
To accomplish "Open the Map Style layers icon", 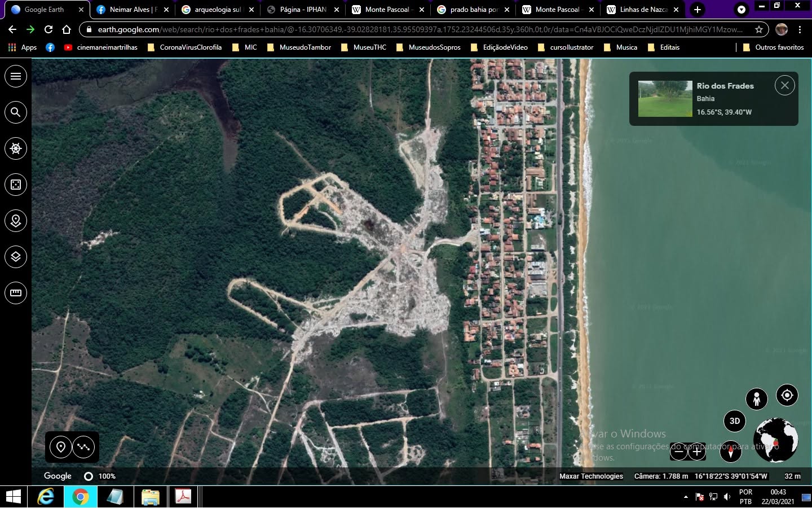I will coord(16,257).
